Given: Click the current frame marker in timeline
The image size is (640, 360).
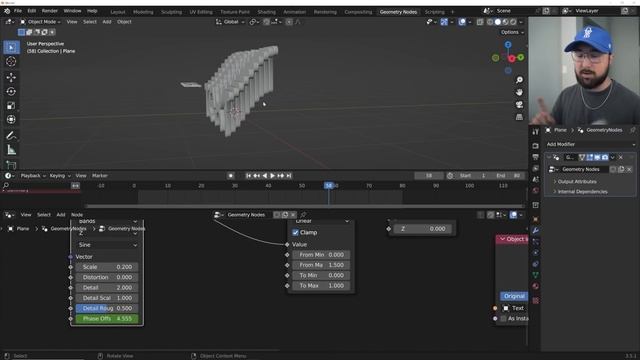Looking at the screenshot, I should coord(329,186).
